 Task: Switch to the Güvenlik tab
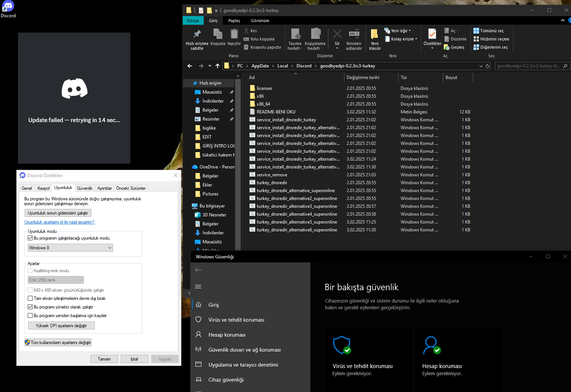pos(85,188)
